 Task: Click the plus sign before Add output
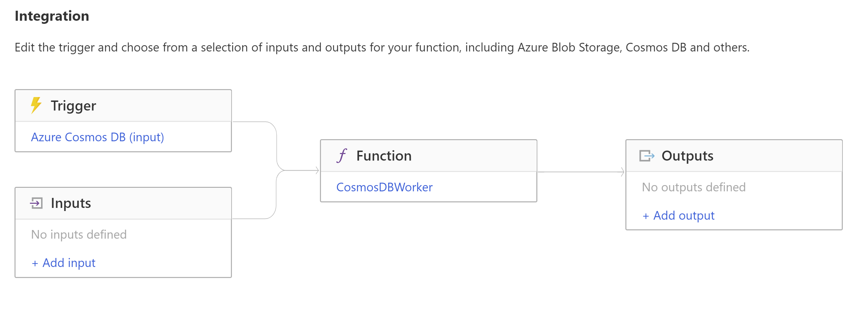(646, 216)
